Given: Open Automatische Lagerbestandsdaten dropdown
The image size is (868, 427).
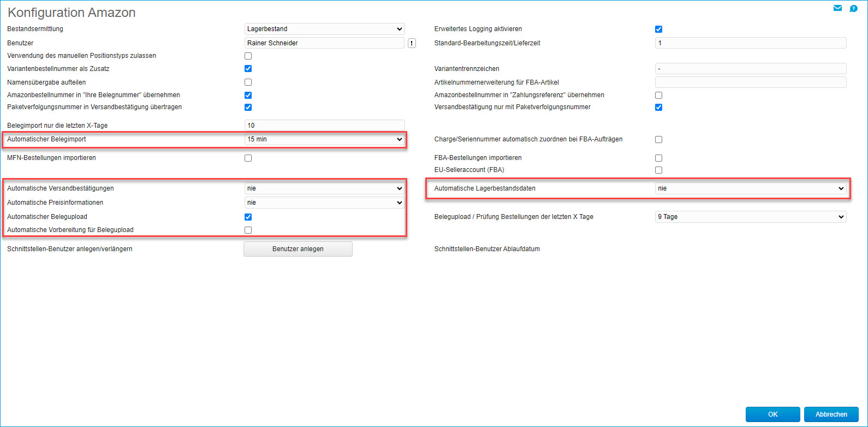Looking at the screenshot, I should (751, 188).
